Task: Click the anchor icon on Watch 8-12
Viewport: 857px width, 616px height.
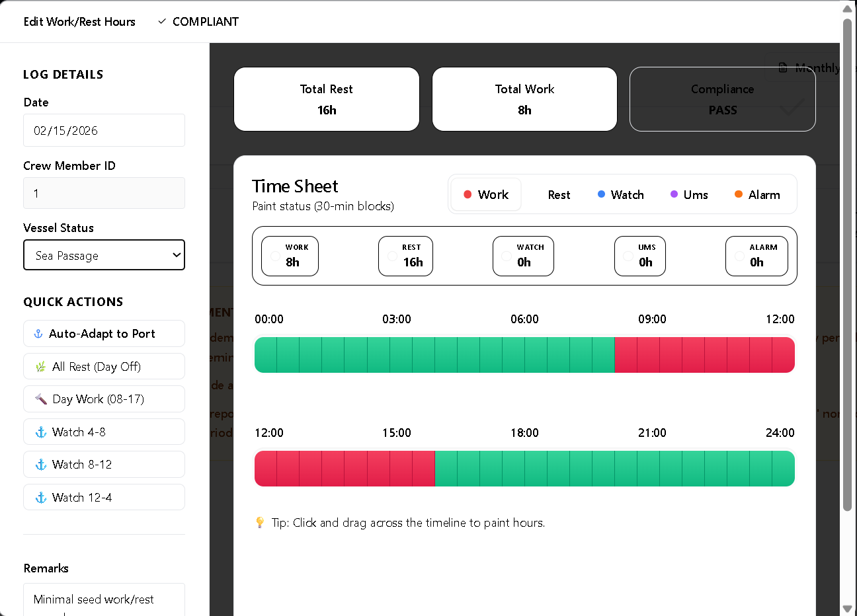Action: tap(41, 465)
